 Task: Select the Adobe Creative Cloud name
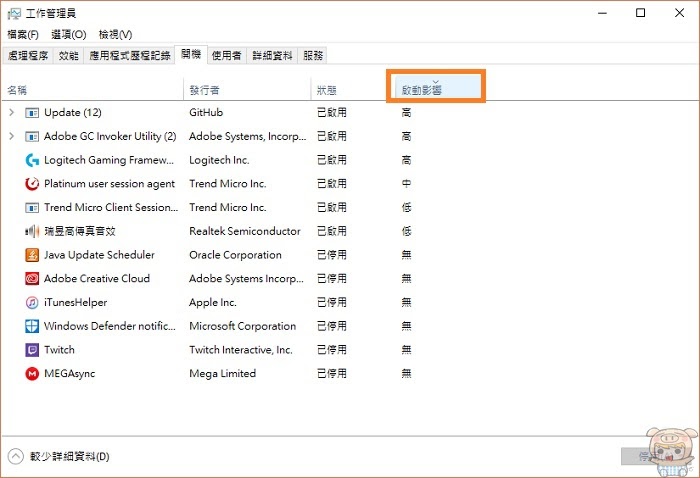97,278
